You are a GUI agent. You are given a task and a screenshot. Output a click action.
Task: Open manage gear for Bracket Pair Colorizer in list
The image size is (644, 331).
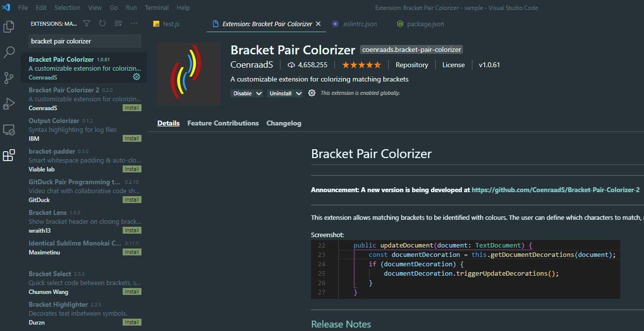pyautogui.click(x=137, y=77)
